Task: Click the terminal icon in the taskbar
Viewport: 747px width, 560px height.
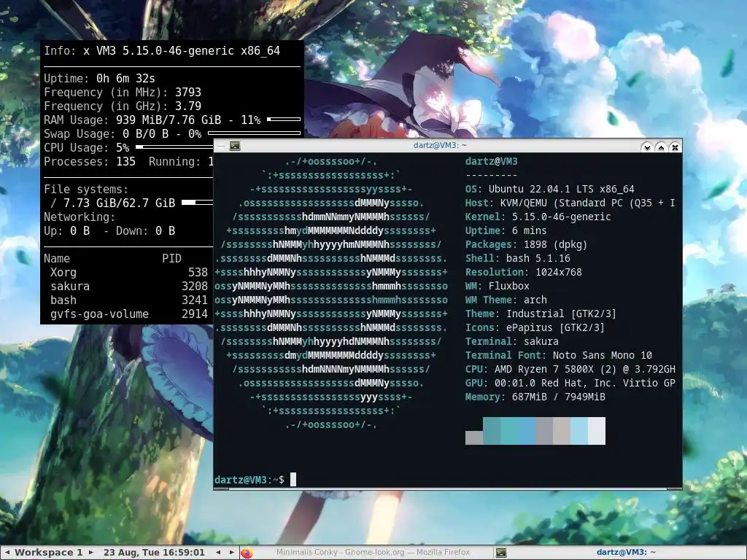Action: coord(500,553)
